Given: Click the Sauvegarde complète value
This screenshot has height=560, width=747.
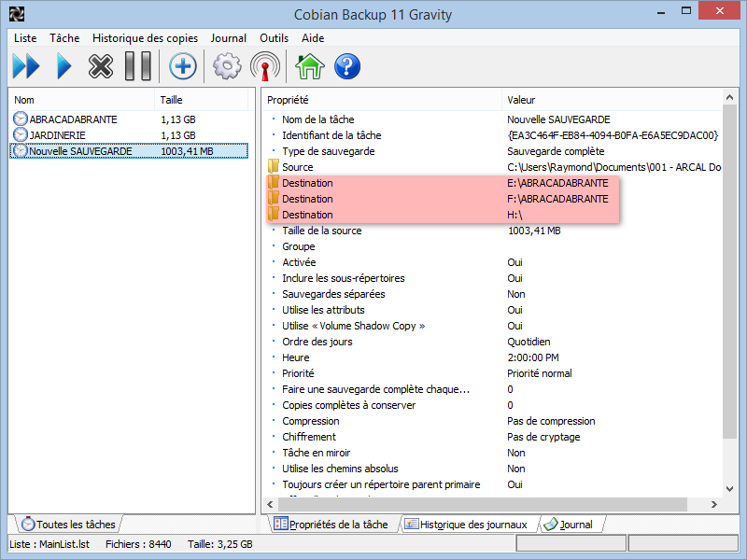Looking at the screenshot, I should point(556,151).
